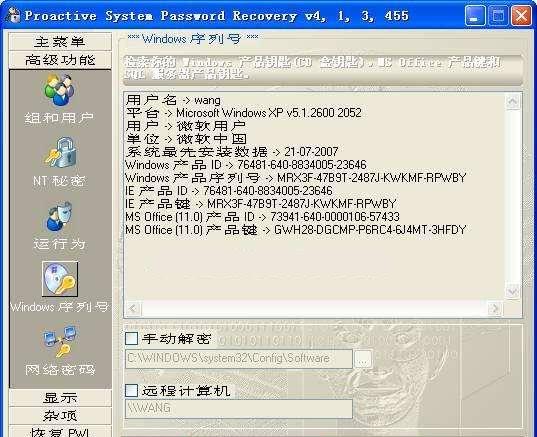The width and height of the screenshot is (537, 437).
Task: Select the line "用户名 -> wang"
Action: [173, 100]
